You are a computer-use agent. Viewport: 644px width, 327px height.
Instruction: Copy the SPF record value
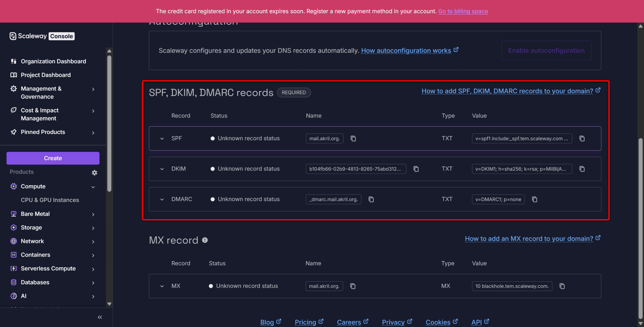point(582,139)
